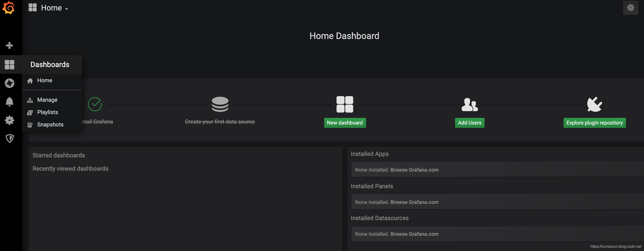Open Alerting bell icon in sidebar

point(10,102)
